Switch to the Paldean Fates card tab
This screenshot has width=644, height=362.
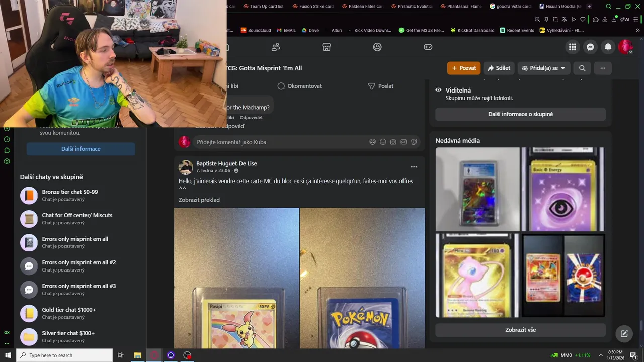[x=362, y=6]
